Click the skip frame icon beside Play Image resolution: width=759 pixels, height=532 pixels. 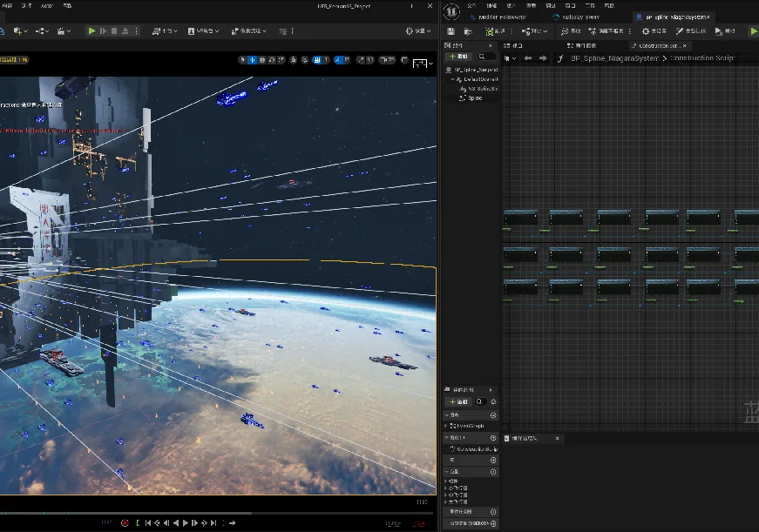tap(103, 31)
